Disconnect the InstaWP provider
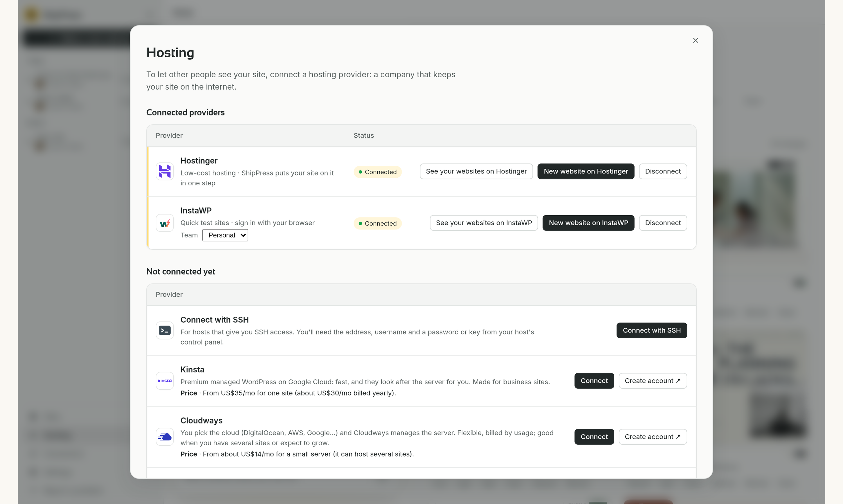 (x=662, y=223)
